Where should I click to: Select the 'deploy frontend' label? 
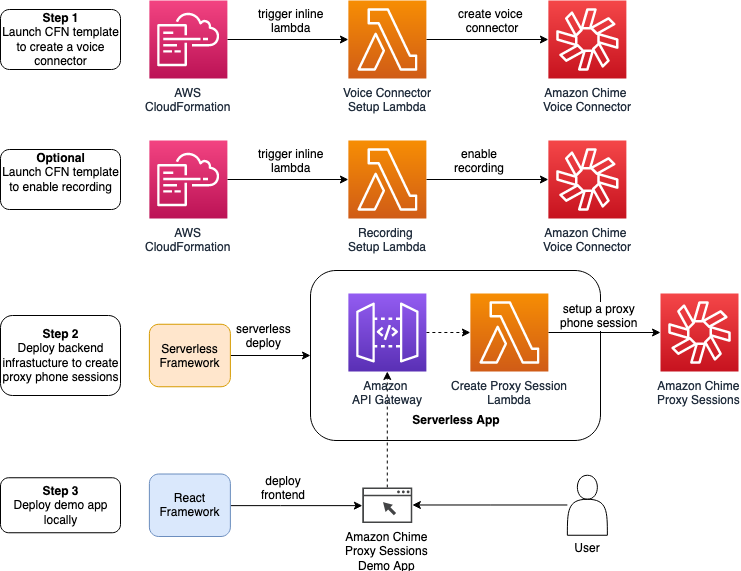coord(283,488)
